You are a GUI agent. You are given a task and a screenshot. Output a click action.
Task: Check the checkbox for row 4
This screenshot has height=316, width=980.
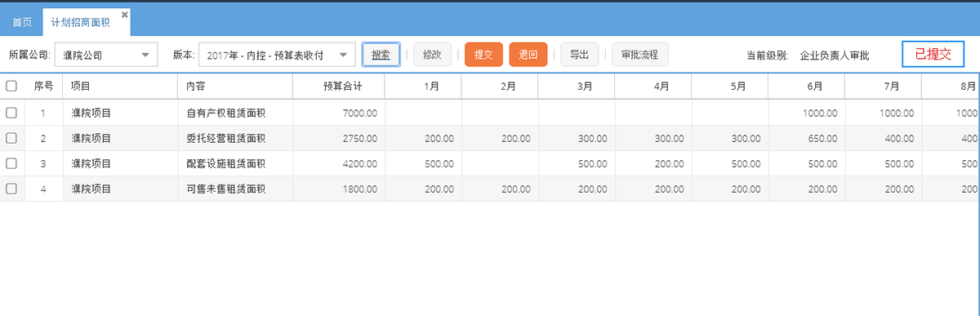click(11, 189)
